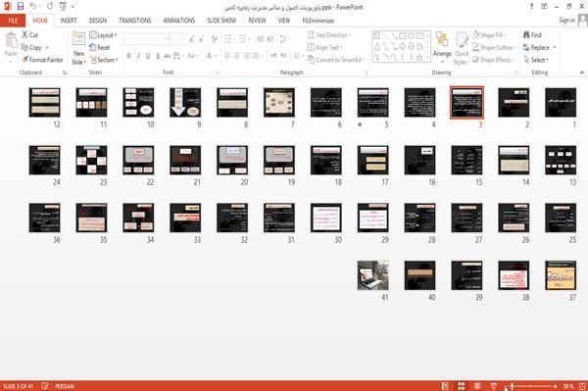The height and width of the screenshot is (391, 588).
Task: Switch to Normal view in the status bar
Action: point(445,386)
